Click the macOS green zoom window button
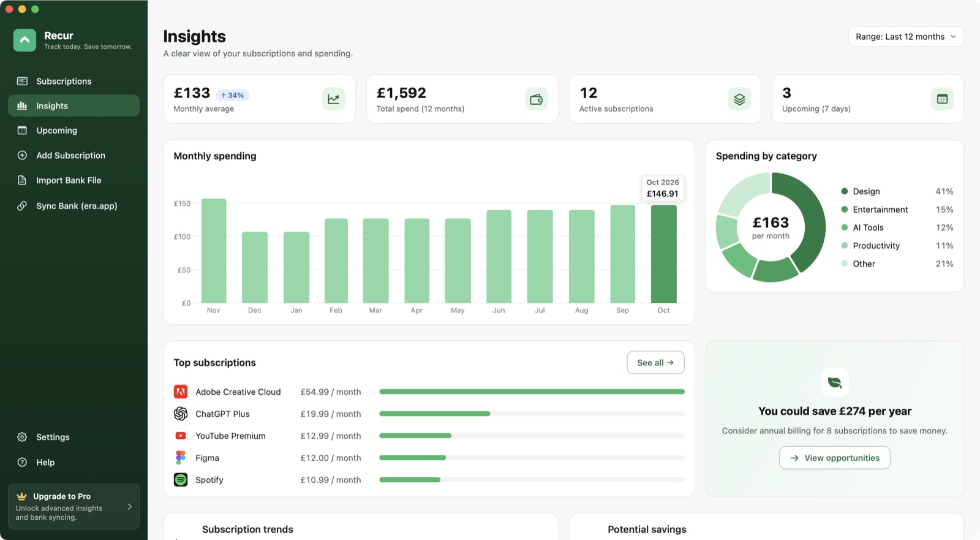This screenshot has height=540, width=980. (35, 9)
